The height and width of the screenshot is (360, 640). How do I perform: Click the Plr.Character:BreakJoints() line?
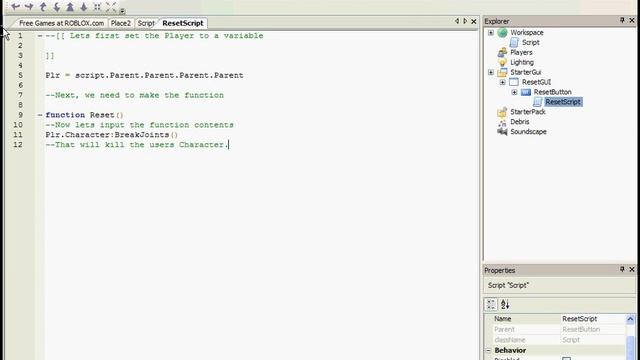pos(111,135)
